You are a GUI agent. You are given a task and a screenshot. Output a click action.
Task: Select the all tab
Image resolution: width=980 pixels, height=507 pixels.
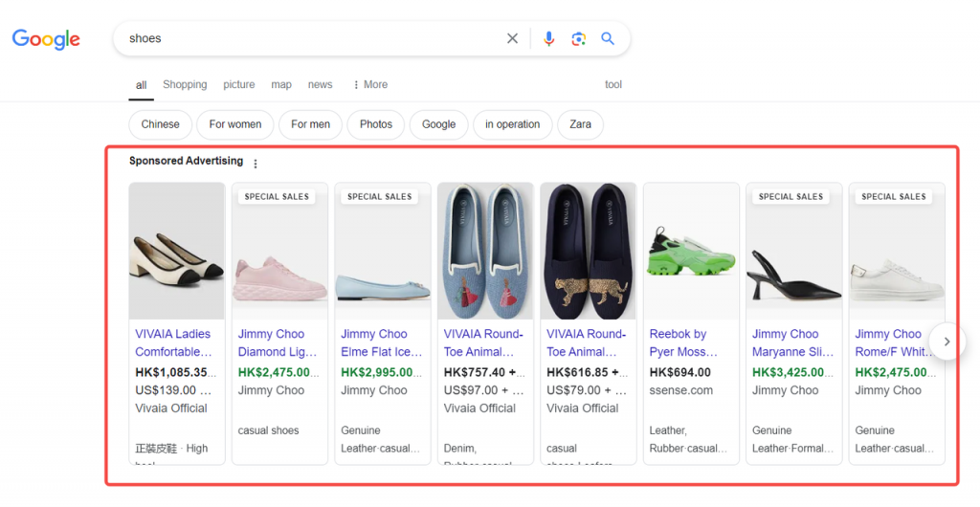coord(142,85)
